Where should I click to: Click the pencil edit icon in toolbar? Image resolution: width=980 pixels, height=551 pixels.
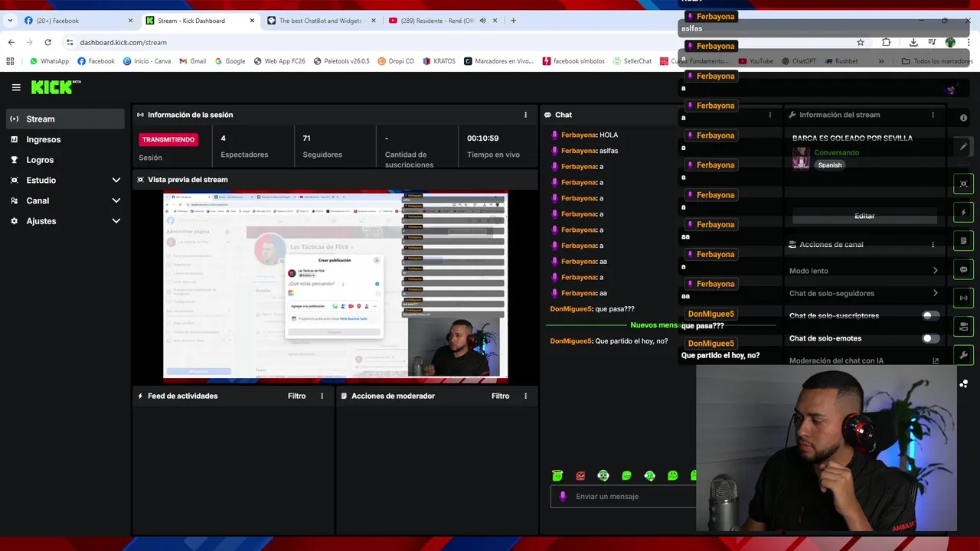963,146
